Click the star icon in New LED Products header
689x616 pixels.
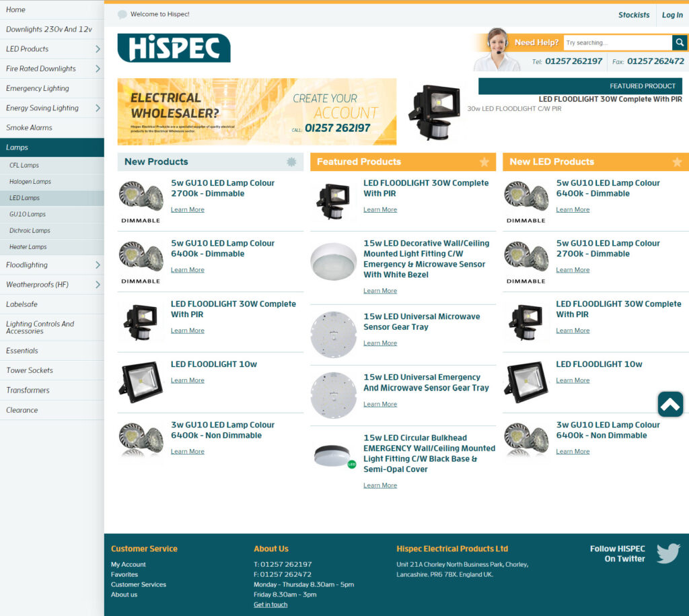point(677,162)
